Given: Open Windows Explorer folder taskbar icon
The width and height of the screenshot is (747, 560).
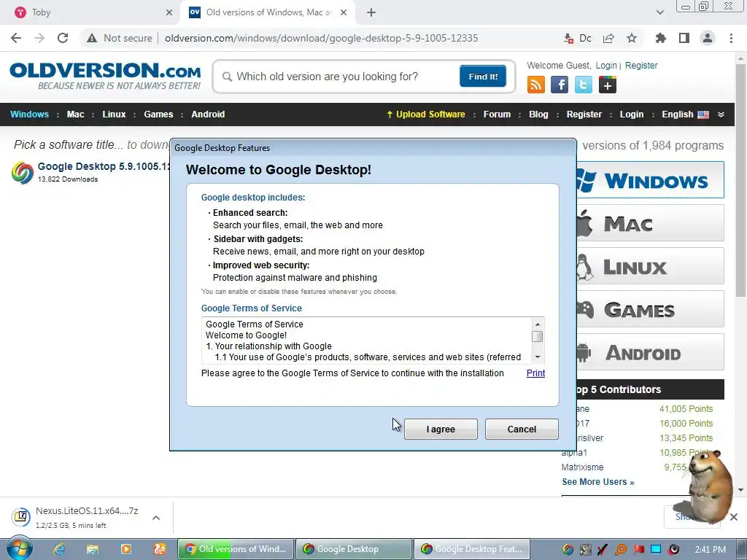Looking at the screenshot, I should (x=93, y=549).
